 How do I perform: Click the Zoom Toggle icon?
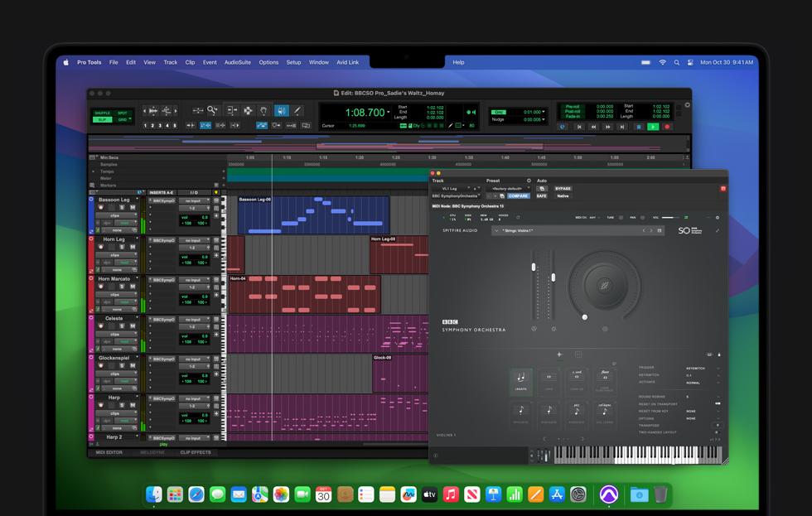pos(198,110)
